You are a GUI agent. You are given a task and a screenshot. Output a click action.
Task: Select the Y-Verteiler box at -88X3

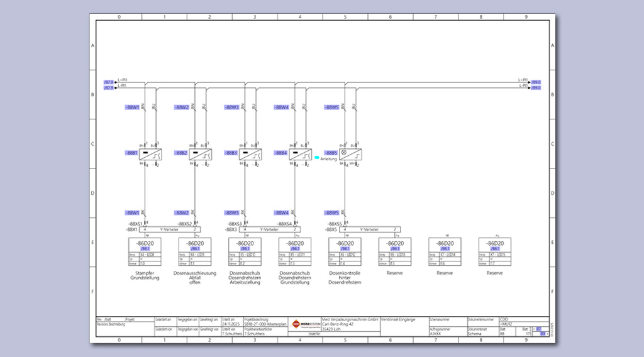270,230
